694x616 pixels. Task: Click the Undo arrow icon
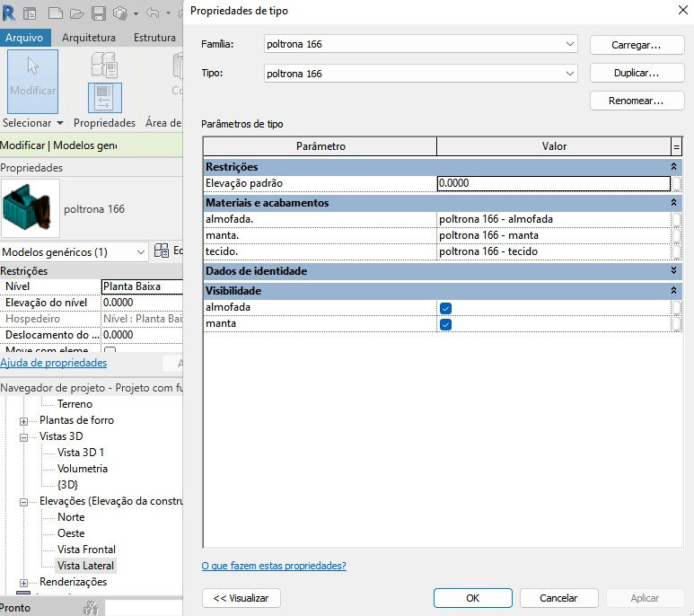click(153, 13)
